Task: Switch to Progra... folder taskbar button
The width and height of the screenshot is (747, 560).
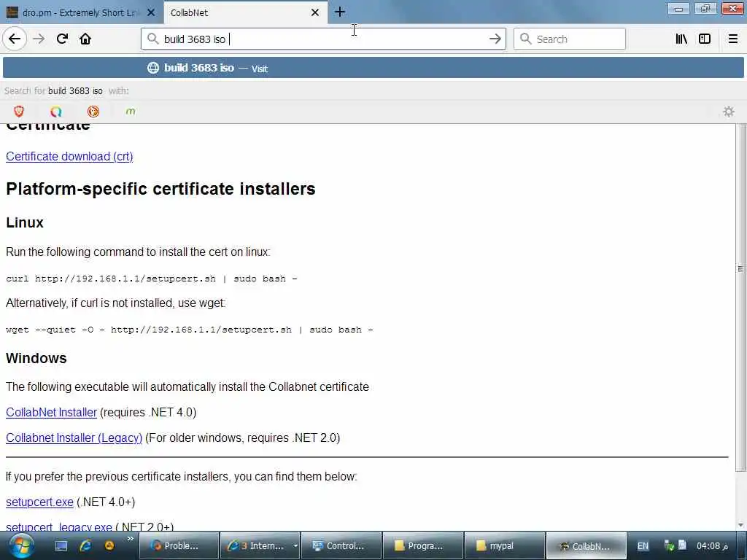Action: pyautogui.click(x=423, y=545)
